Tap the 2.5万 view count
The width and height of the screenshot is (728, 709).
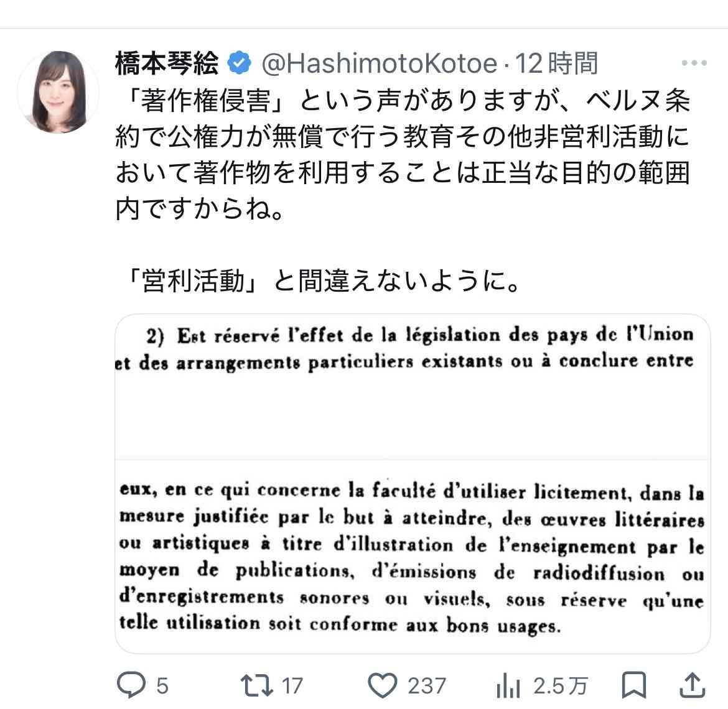point(561,686)
